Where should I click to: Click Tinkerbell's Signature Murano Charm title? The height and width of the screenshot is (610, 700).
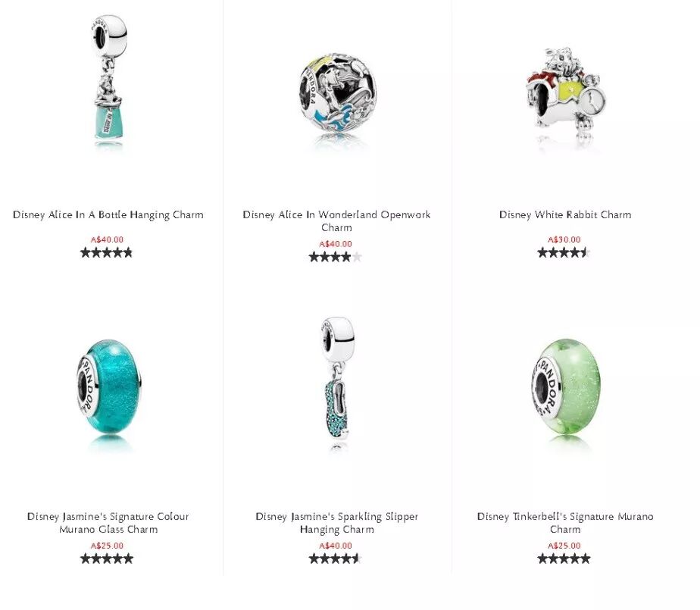tap(565, 523)
